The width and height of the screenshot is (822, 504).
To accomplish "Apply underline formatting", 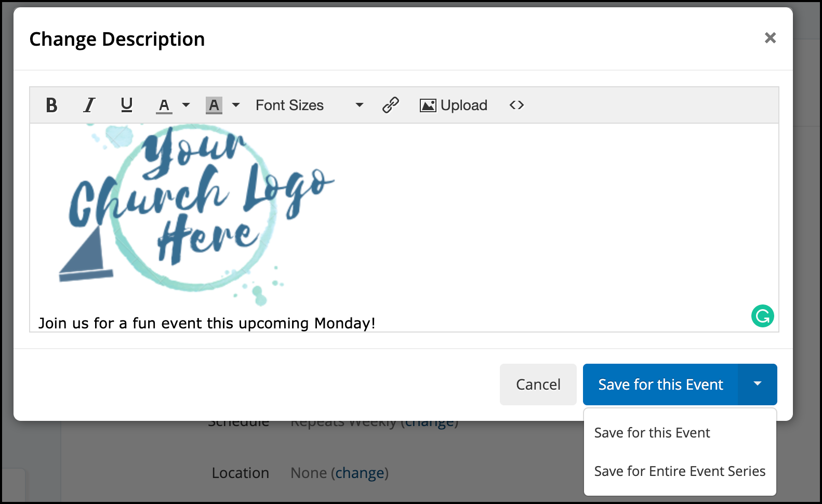I will click(x=126, y=105).
